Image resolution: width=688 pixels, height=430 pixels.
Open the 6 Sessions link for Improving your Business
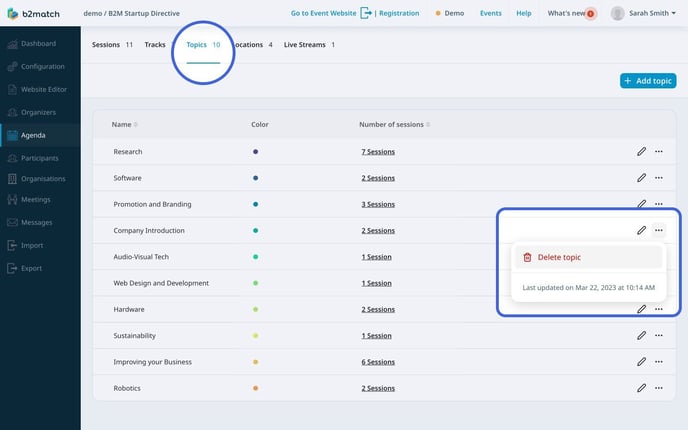point(378,362)
